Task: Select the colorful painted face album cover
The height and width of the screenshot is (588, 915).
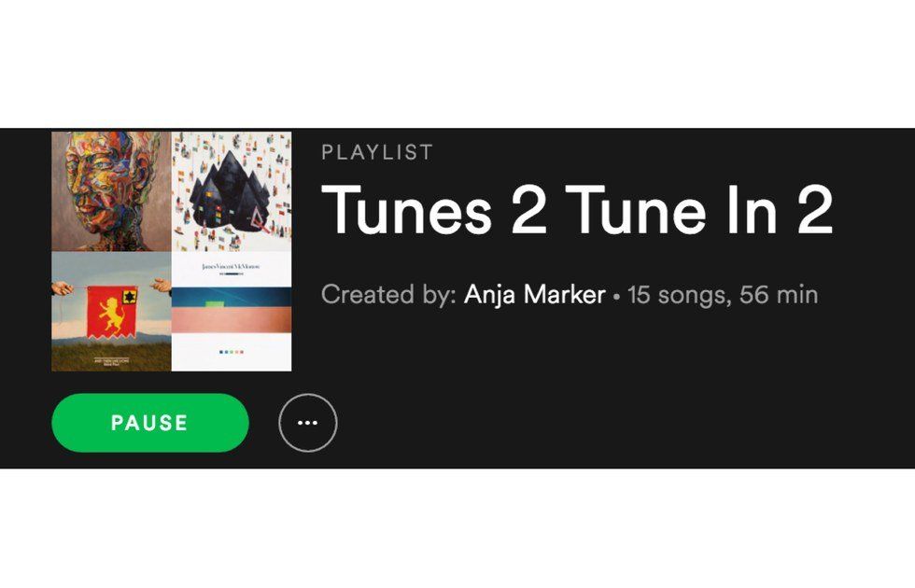Action: tap(111, 191)
